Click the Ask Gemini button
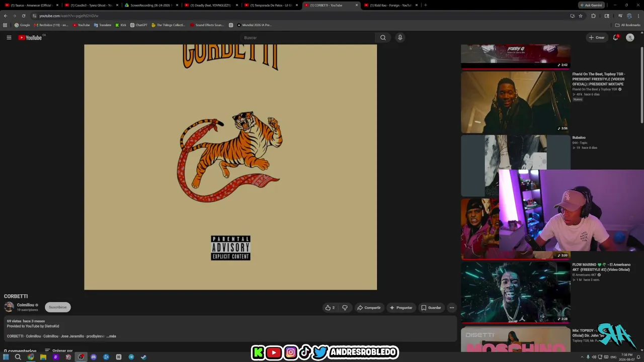 591,5
